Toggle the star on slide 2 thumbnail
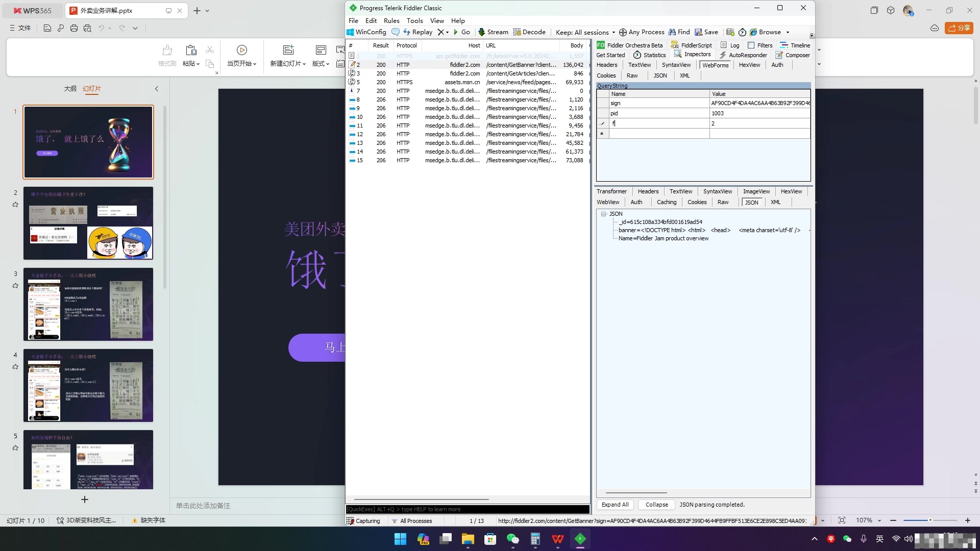The width and height of the screenshot is (980, 551). tap(15, 205)
